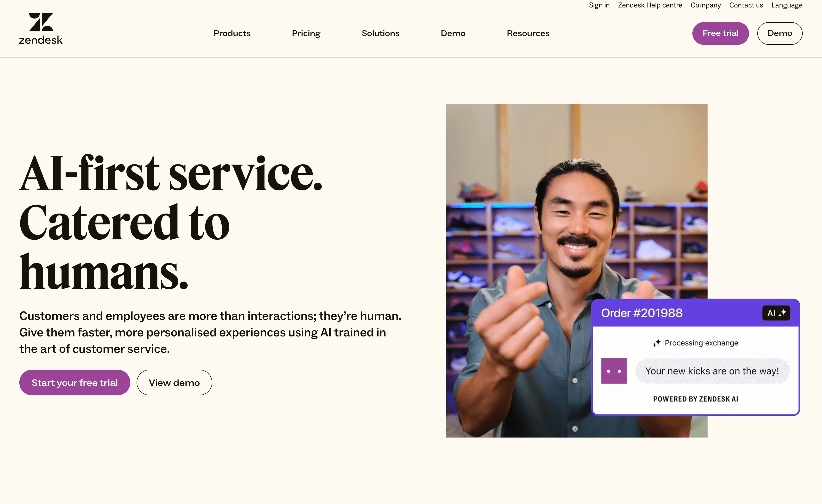Click the Zendesk logo
The image size is (822, 504).
click(41, 29)
